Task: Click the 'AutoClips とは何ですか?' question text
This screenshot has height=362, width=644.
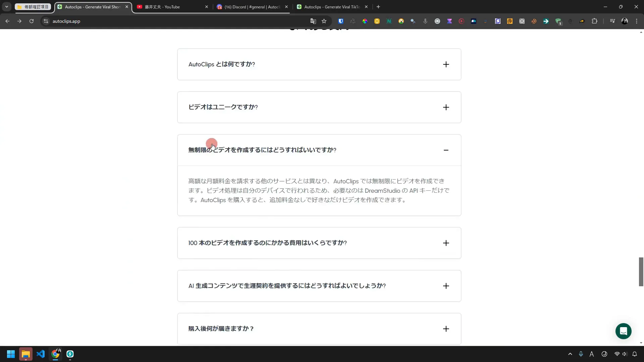Action: pyautogui.click(x=222, y=64)
